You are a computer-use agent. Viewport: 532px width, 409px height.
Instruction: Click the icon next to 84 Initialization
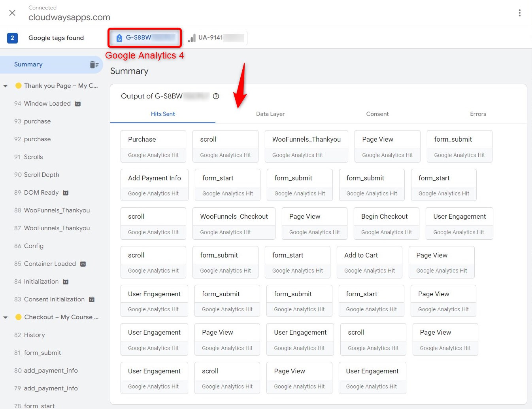click(x=65, y=281)
